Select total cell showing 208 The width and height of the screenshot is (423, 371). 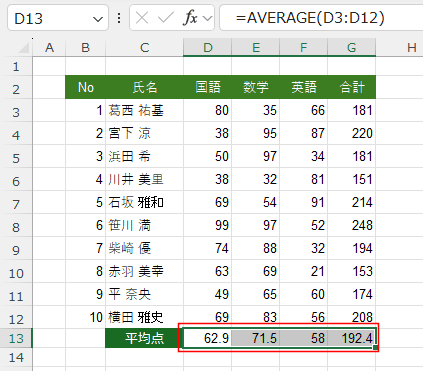click(352, 317)
